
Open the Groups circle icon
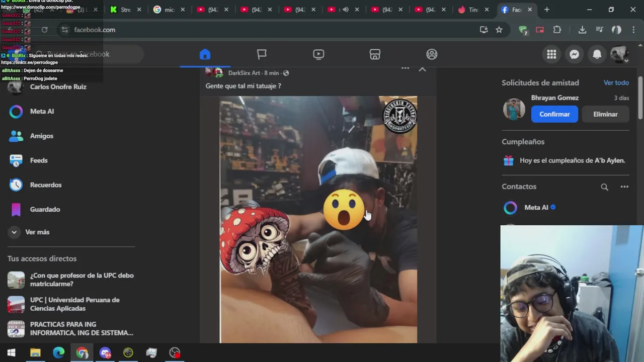[432, 54]
